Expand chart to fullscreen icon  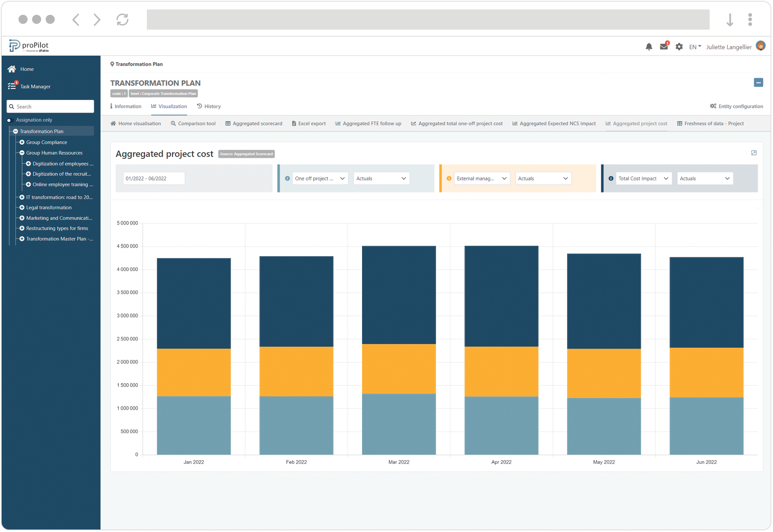click(x=754, y=153)
